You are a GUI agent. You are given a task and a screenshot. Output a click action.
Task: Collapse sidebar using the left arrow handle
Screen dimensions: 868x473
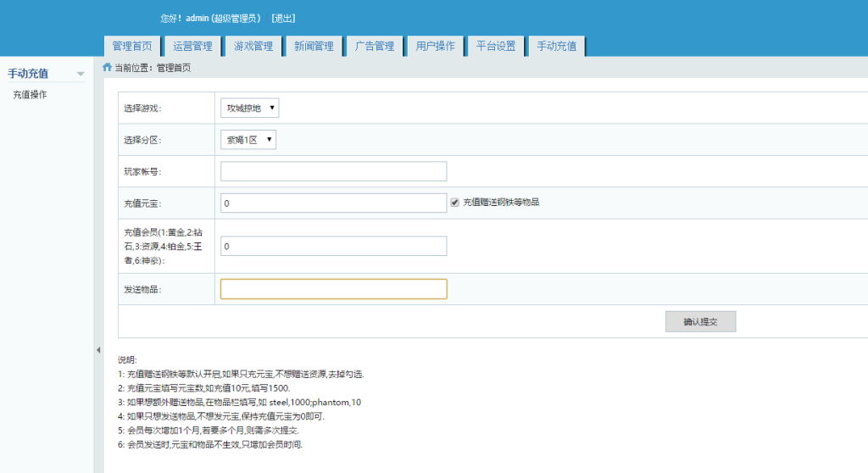(x=97, y=350)
